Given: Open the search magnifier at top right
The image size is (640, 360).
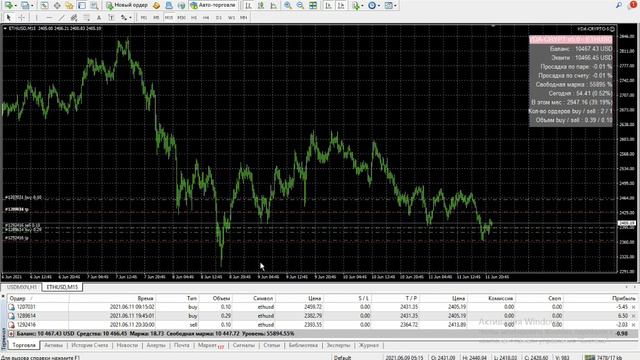Looking at the screenshot, I should (619, 5).
